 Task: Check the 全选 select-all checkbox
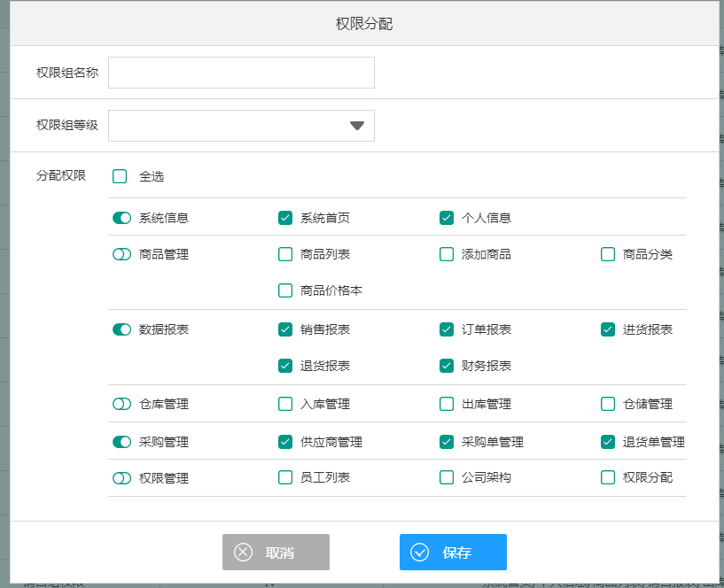[121, 176]
